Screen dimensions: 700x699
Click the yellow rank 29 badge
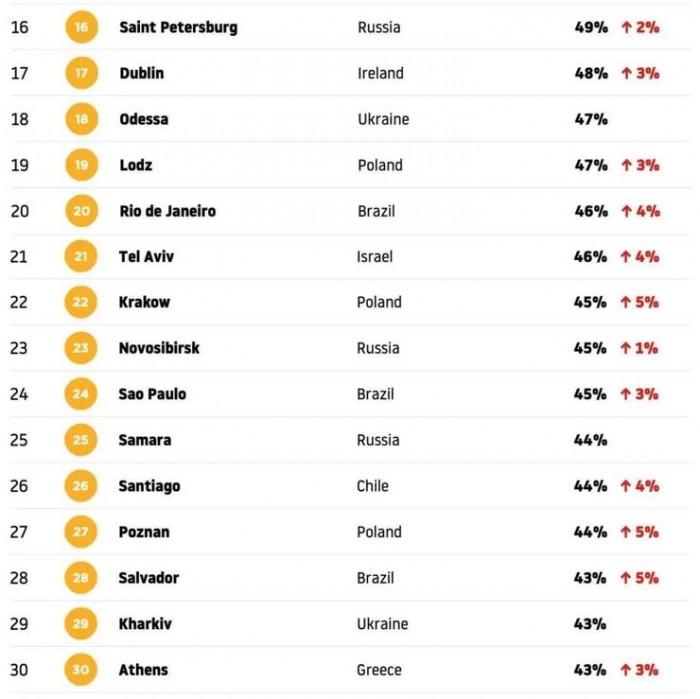81,624
